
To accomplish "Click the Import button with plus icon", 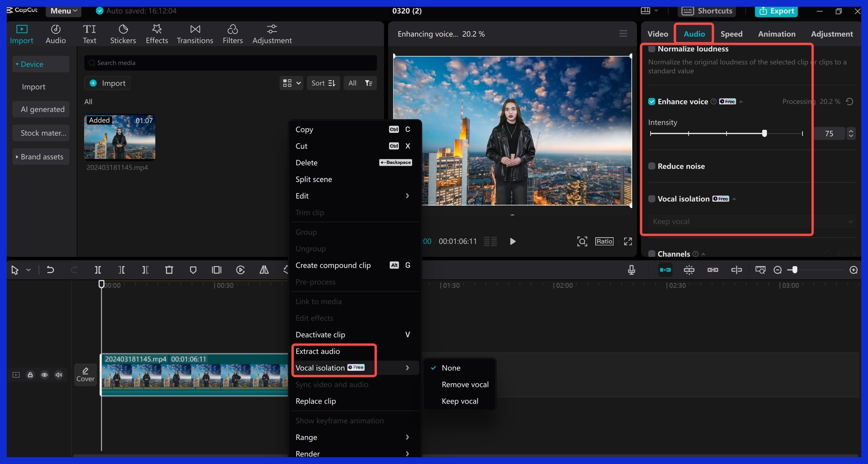I will tap(108, 83).
